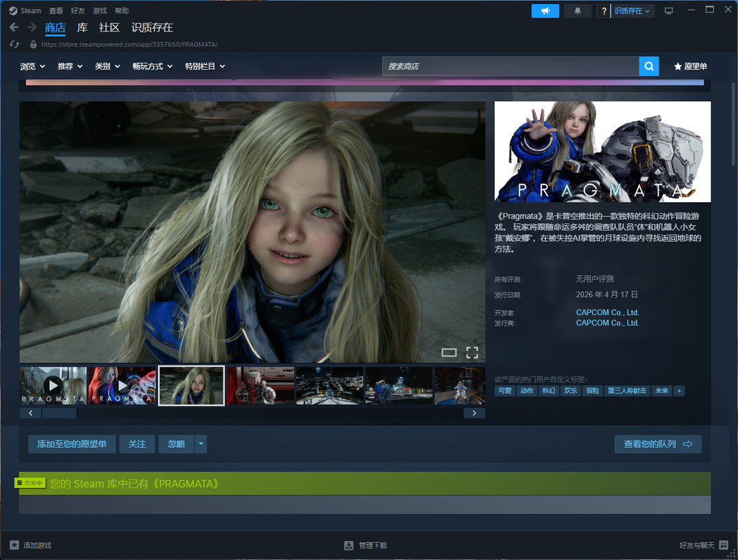Play the first PRAGMATA trailer thumbnail
This screenshot has height=560, width=738.
pos(53,385)
